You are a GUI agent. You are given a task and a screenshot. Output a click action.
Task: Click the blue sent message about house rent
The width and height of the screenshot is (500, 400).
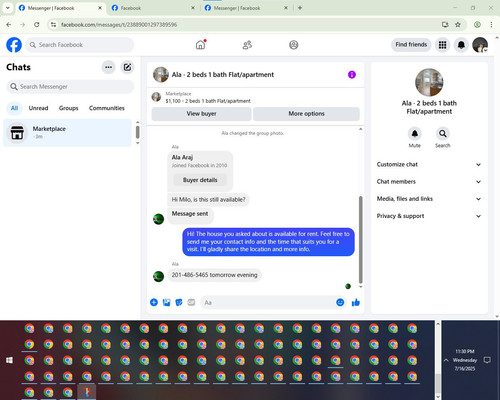click(268, 242)
